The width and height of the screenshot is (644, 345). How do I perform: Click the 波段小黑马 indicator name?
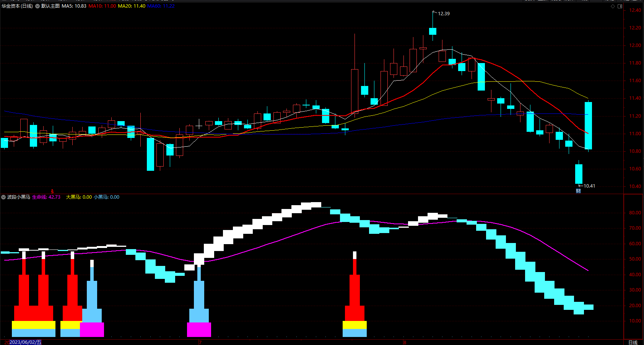pos(19,197)
